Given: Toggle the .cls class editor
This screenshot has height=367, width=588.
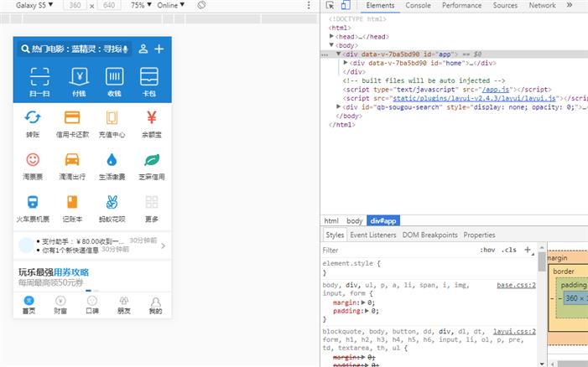Looking at the screenshot, I should 509,250.
